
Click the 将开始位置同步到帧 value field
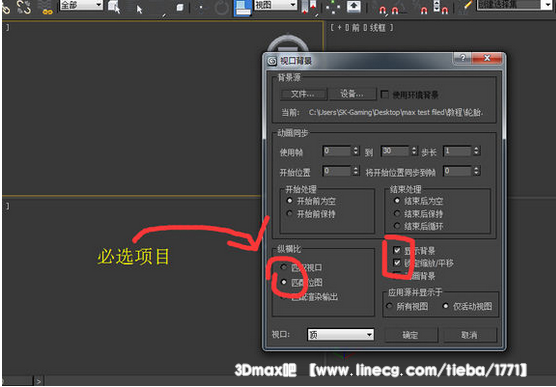458,171
